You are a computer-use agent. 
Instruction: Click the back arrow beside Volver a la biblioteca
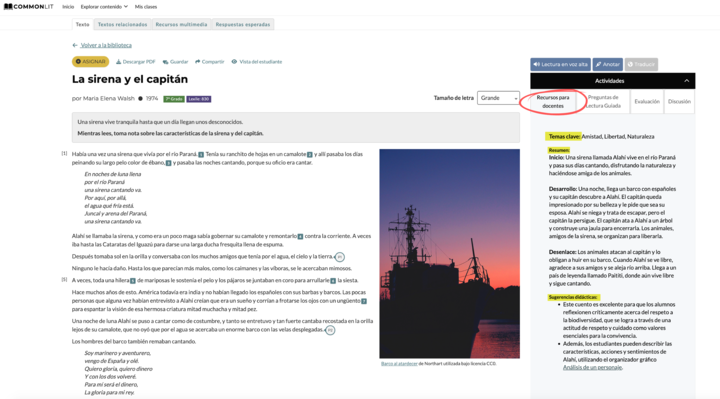click(75, 45)
